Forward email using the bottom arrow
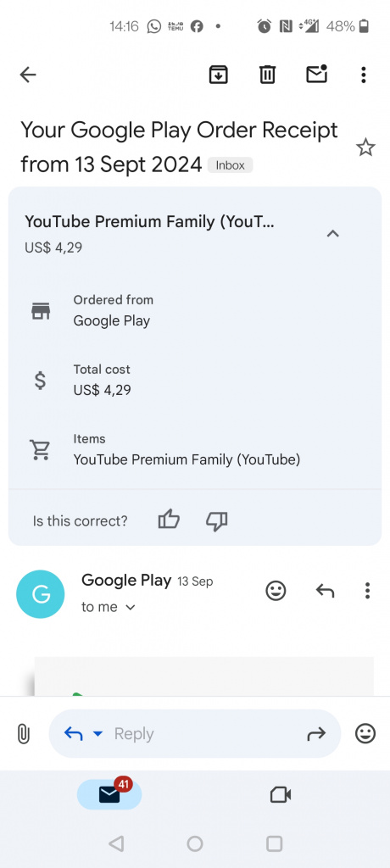 coord(316,734)
